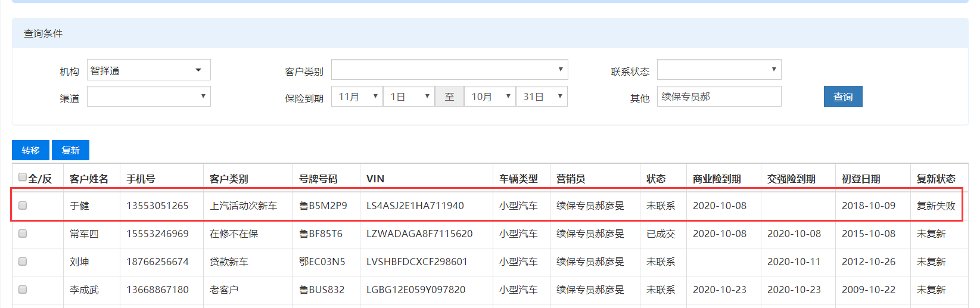
Task: Tick the checkbox for customer 李成武
Action: [23, 290]
